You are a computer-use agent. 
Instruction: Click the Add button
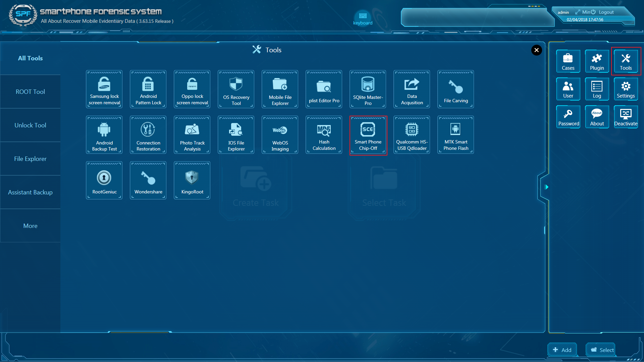tap(562, 350)
